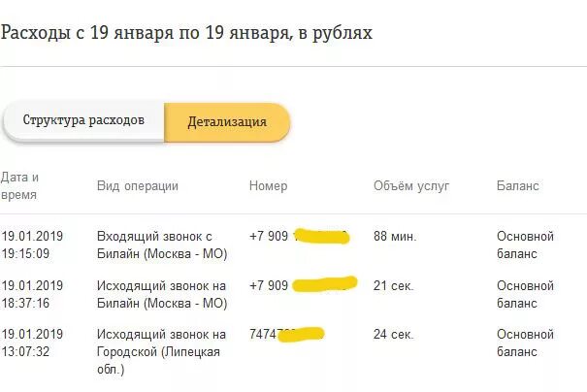Screen dimensions: 587x392
Task: Select the Детализация tab
Action: pos(227,122)
